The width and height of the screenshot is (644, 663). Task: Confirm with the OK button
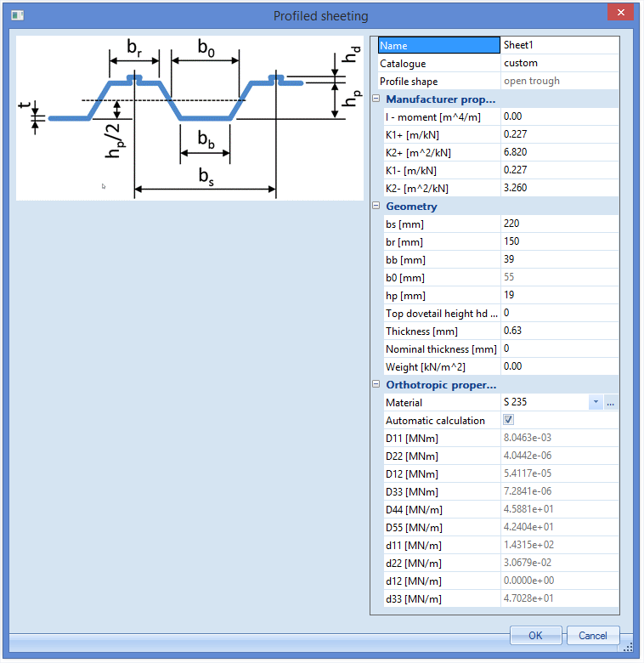pos(535,636)
